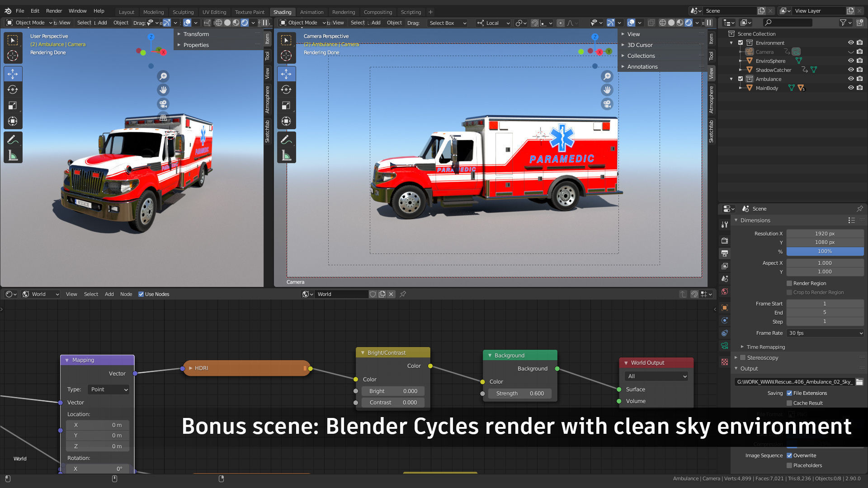Activate the Annotate pencil tool in the left viewport

click(13, 140)
